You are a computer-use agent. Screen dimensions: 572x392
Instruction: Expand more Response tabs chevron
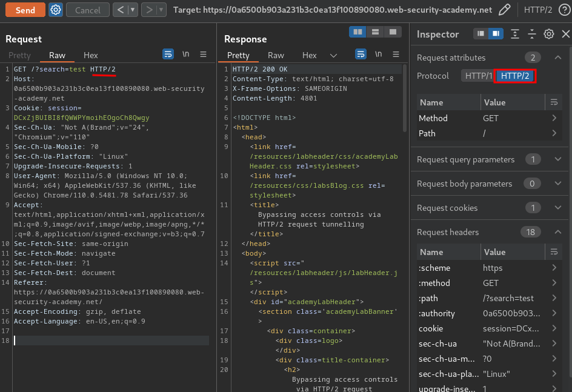(333, 55)
